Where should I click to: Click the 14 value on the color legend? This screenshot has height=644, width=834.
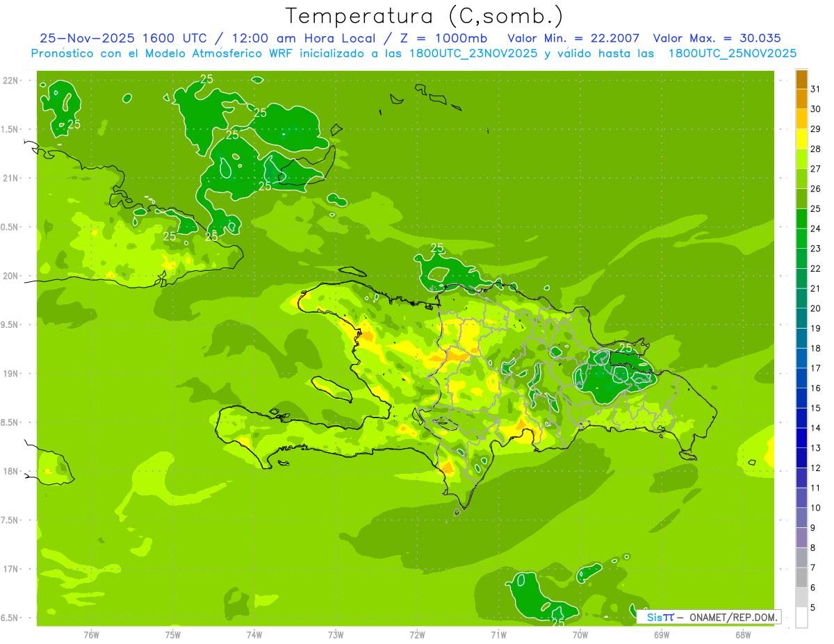(815, 428)
